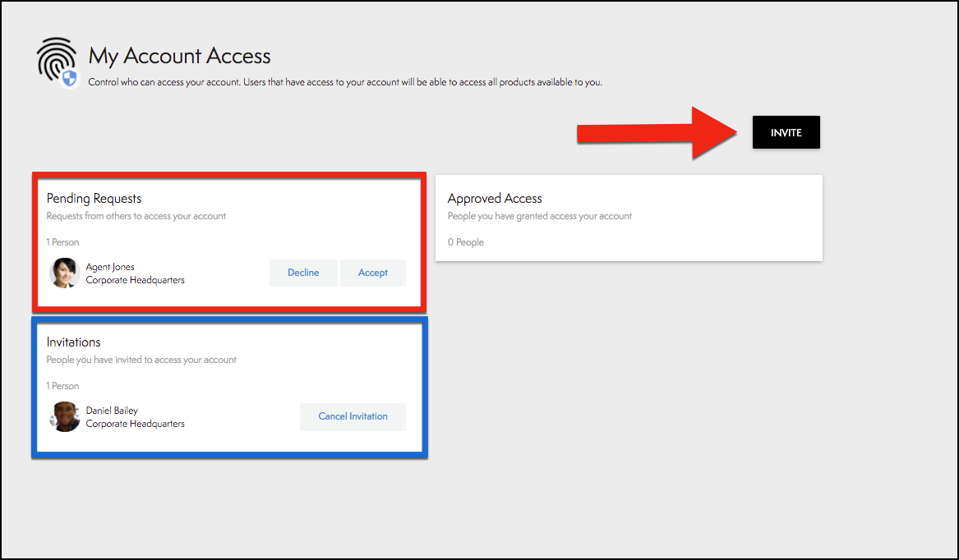Viewport: 959px width, 560px height.
Task: Click the Invitations card heading
Action: point(73,342)
